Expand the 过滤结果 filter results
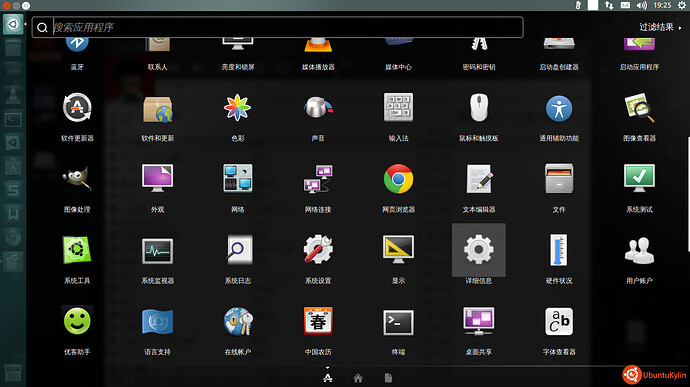Screen dimensions: 690x387 click(x=660, y=27)
